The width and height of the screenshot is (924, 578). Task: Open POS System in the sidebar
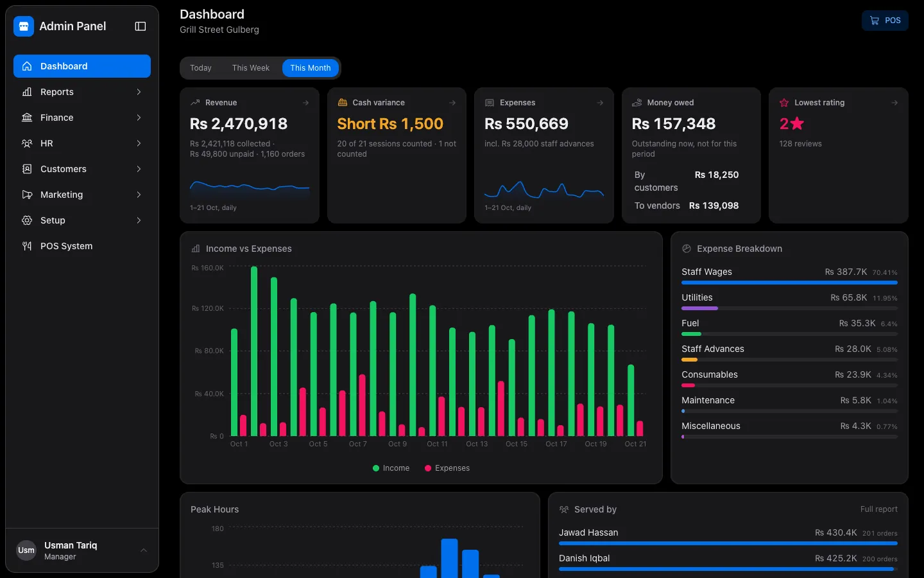click(82, 246)
